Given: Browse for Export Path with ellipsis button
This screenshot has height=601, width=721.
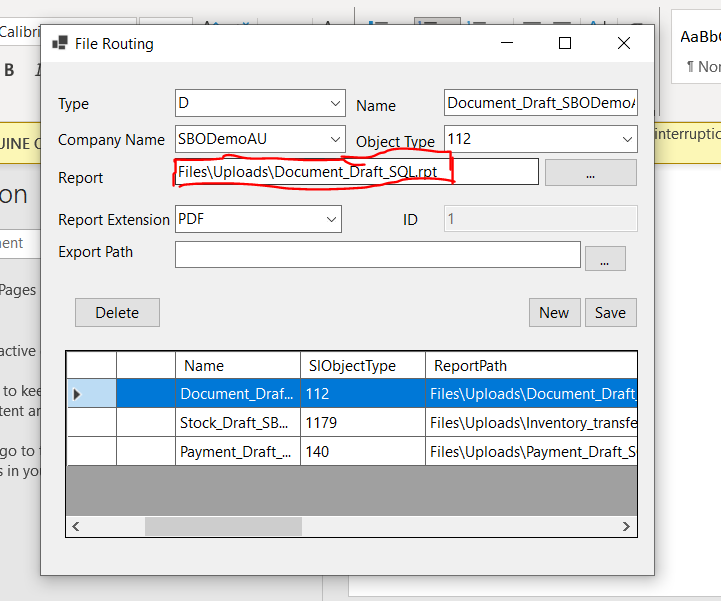Looking at the screenshot, I should pos(605,258).
